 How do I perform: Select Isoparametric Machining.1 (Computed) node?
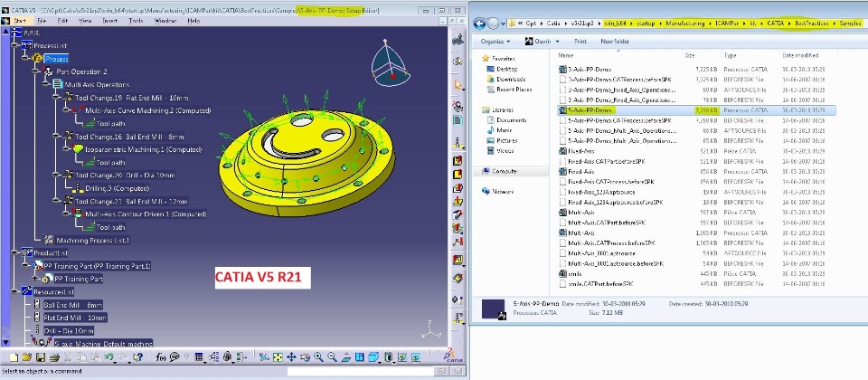(143, 149)
